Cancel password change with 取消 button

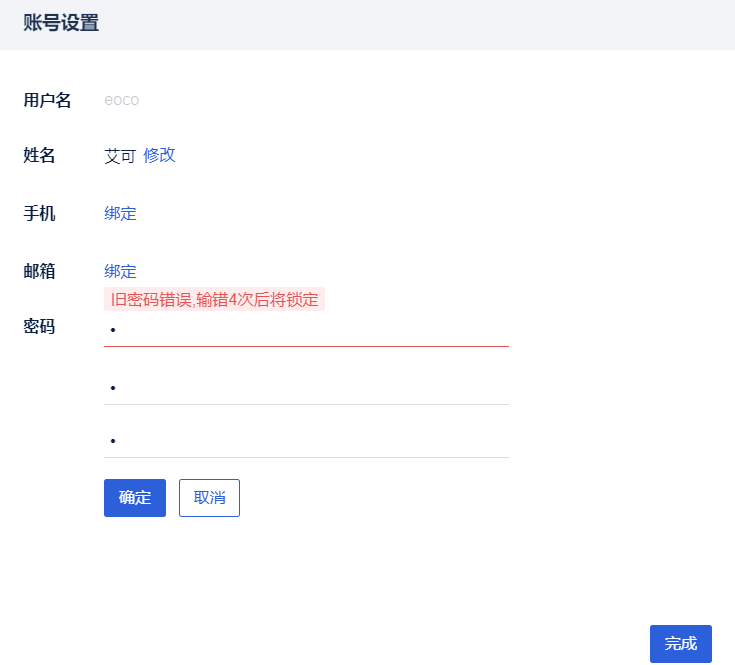209,498
